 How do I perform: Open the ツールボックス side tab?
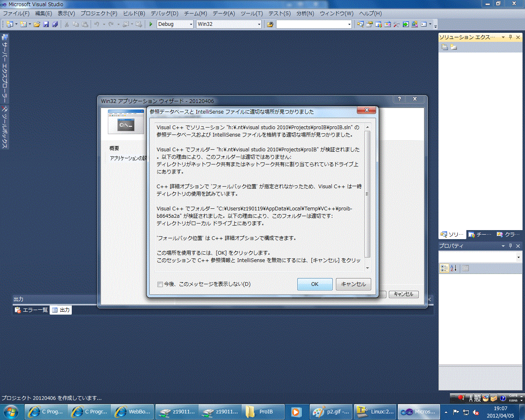(x=5, y=128)
